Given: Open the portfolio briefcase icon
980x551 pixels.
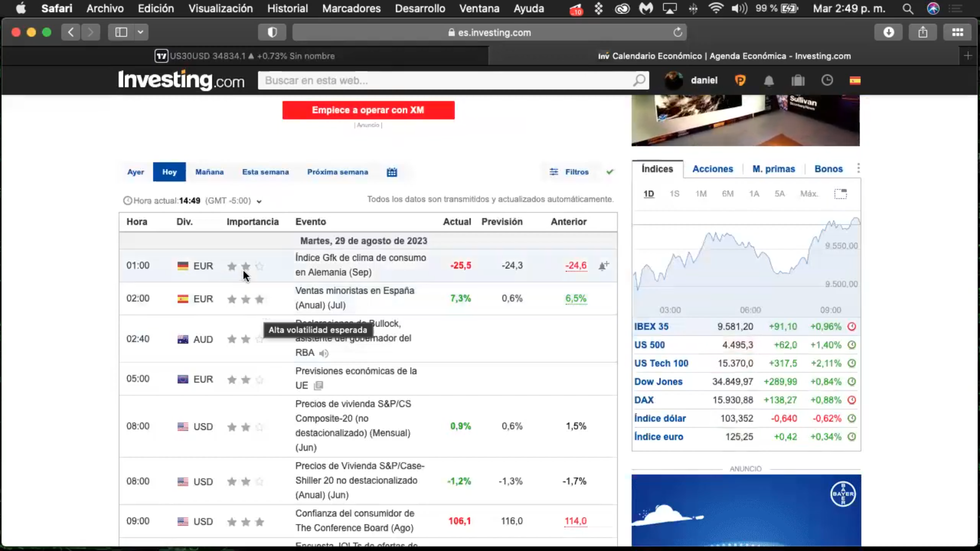Looking at the screenshot, I should [x=798, y=81].
